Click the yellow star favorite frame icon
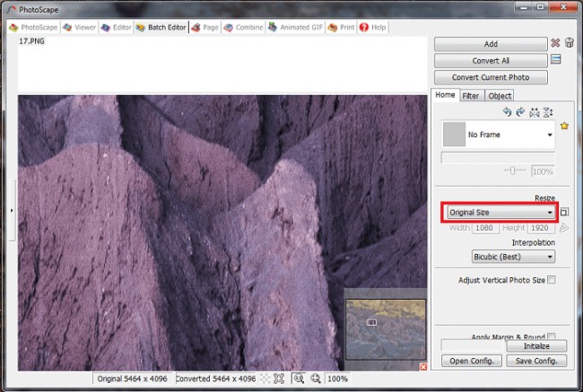This screenshot has height=392, width=583. click(565, 126)
